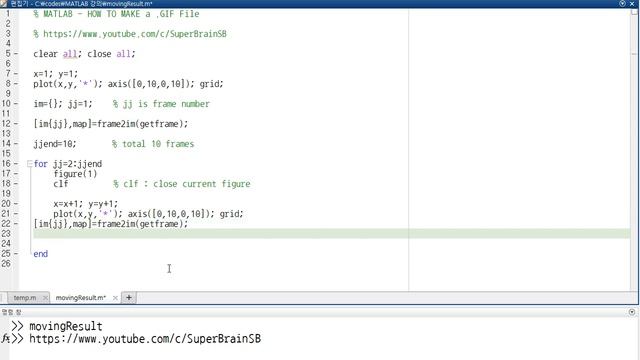Set breakpoint on line 10 dash

(16, 104)
